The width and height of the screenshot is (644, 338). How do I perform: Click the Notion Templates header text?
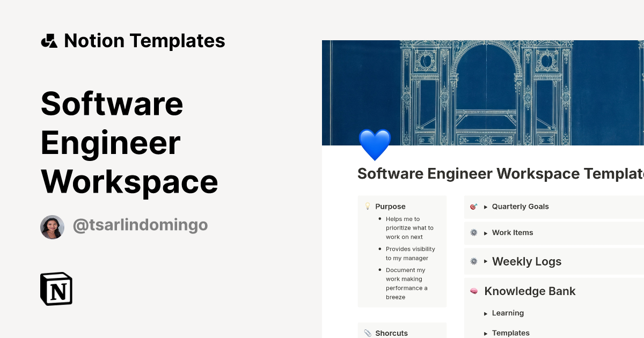pyautogui.click(x=144, y=40)
